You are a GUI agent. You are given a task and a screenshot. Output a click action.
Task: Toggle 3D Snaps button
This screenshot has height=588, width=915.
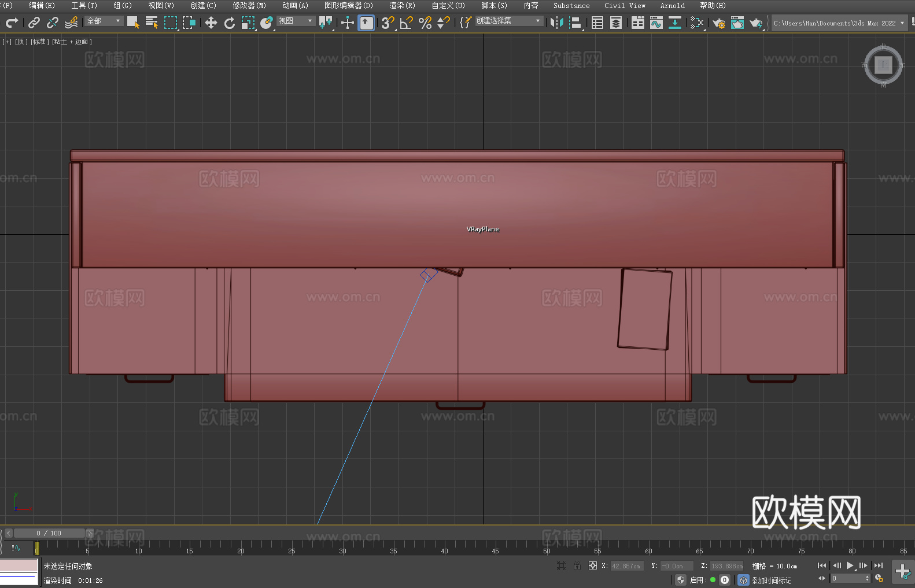tap(388, 23)
